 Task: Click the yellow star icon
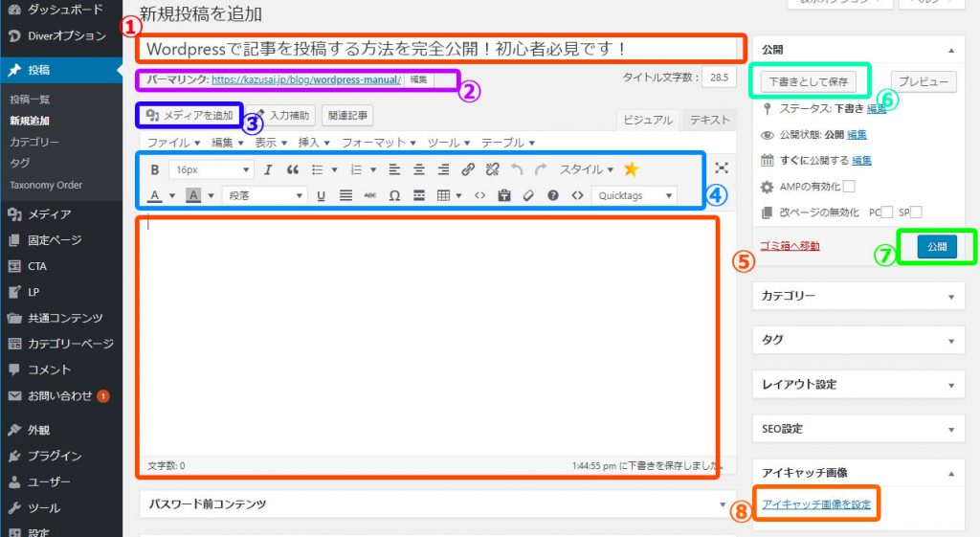632,168
